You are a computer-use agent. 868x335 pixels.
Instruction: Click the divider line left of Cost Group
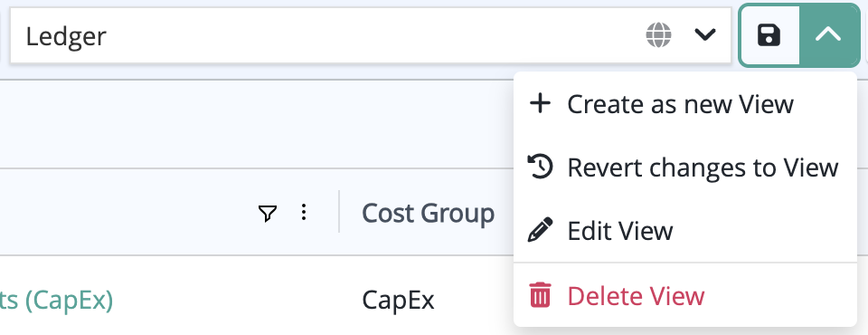[x=339, y=211]
